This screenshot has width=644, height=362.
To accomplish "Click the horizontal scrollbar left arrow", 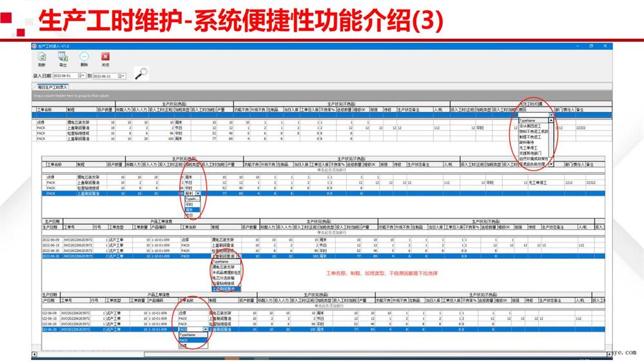I will pyautogui.click(x=35, y=354).
